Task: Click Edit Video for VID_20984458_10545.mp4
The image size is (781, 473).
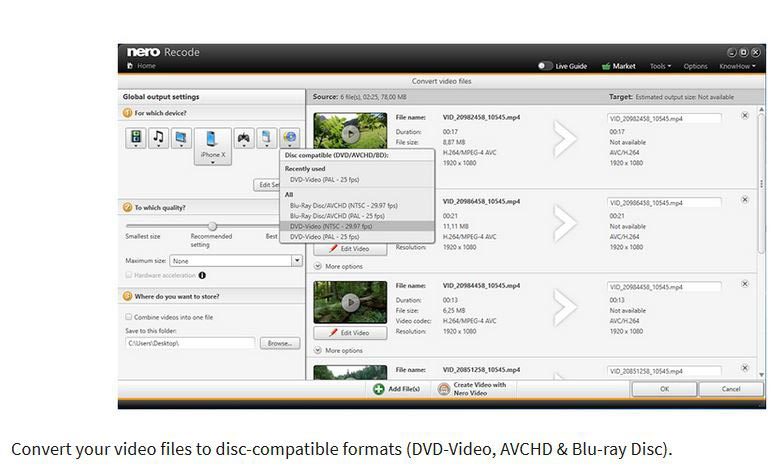Action: click(350, 333)
